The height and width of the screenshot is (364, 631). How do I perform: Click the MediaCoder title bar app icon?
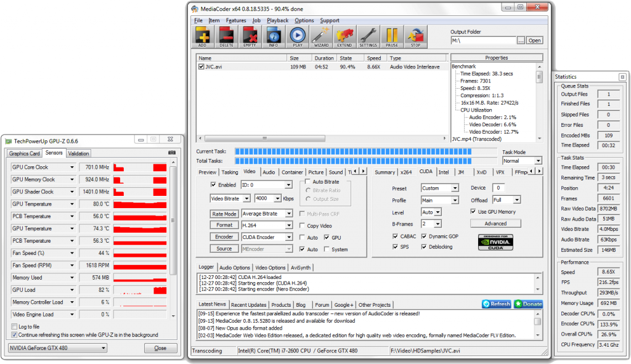[x=195, y=9]
